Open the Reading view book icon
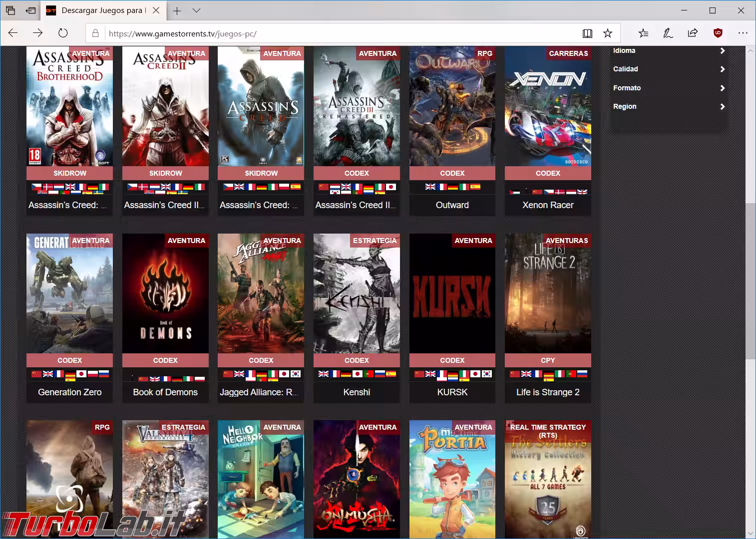 tap(587, 33)
